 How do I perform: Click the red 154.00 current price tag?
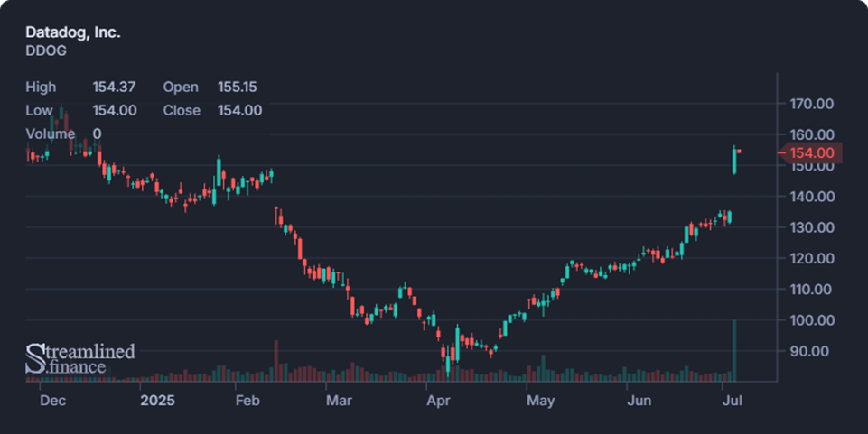point(811,153)
